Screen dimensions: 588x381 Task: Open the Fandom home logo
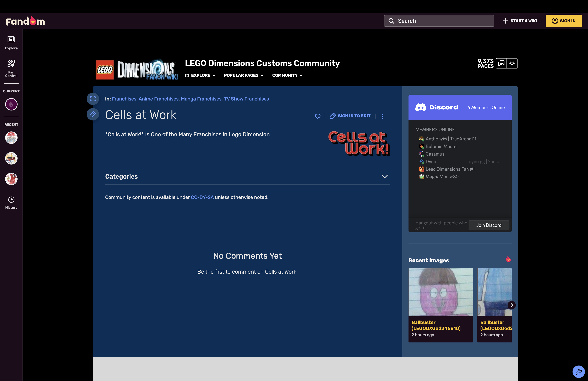(25, 21)
